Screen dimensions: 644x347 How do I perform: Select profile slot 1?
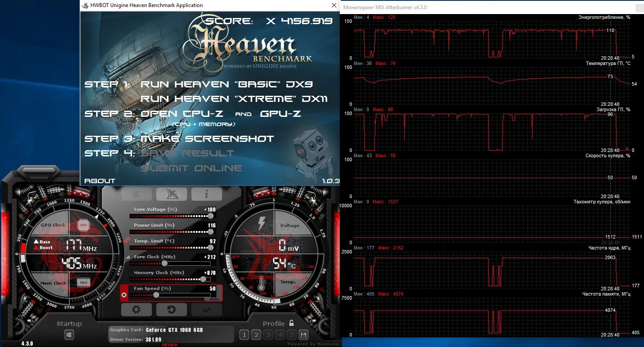(x=244, y=334)
